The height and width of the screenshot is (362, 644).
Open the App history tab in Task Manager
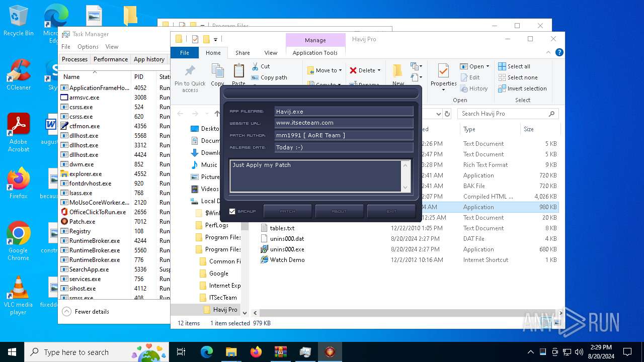[x=149, y=59]
